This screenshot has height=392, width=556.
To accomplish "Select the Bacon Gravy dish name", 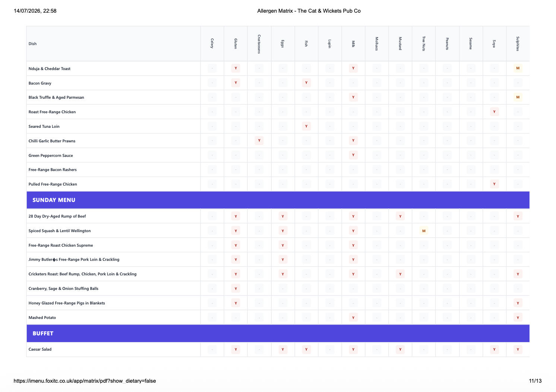I will click(40, 83).
